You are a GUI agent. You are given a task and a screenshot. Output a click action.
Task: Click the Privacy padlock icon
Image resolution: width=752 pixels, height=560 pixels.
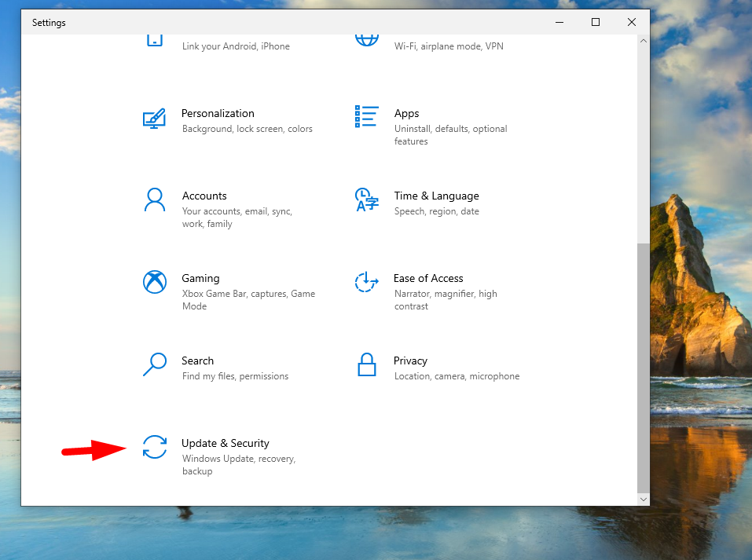tap(366, 364)
